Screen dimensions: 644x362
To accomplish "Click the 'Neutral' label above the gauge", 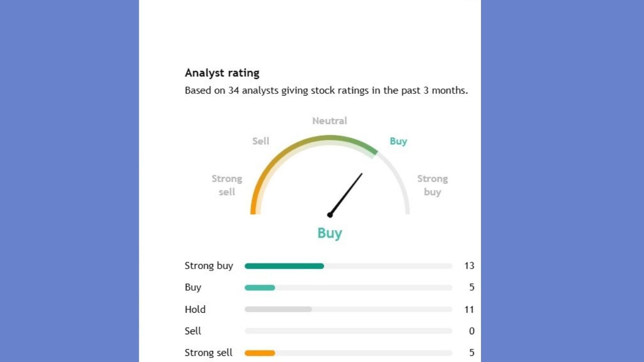I will click(x=330, y=121).
